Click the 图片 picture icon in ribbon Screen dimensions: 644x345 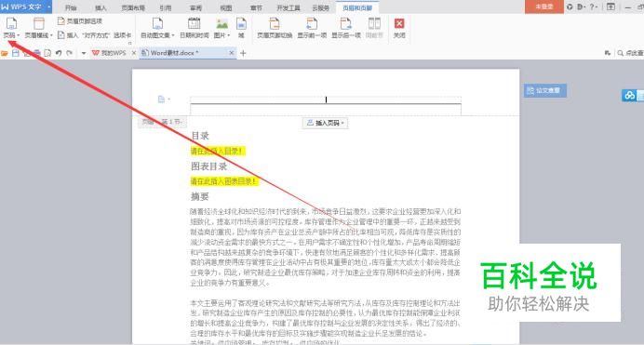222,24
